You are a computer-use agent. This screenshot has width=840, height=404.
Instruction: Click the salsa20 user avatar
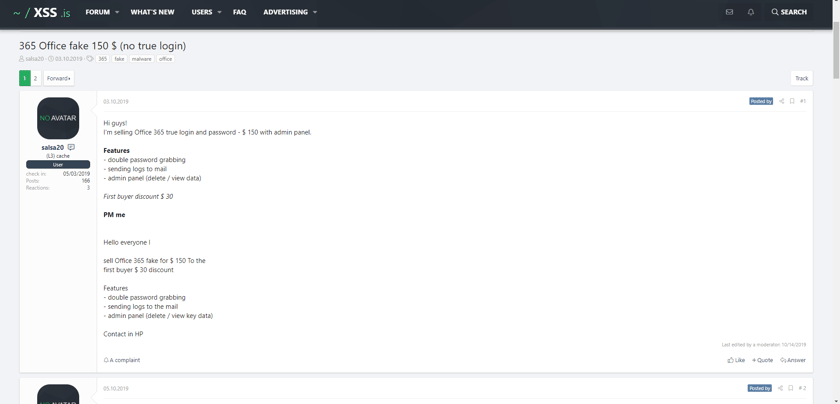tap(58, 118)
